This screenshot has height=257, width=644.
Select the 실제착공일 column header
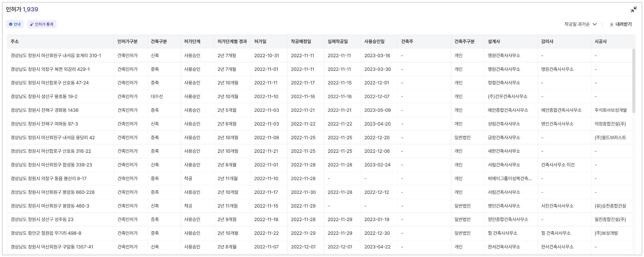(x=338, y=42)
